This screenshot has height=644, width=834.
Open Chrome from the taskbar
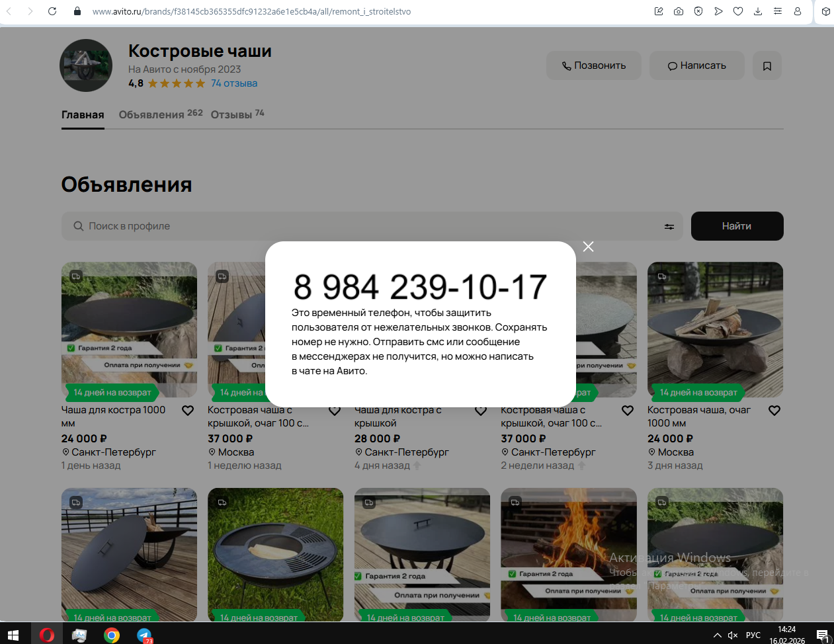pyautogui.click(x=112, y=635)
